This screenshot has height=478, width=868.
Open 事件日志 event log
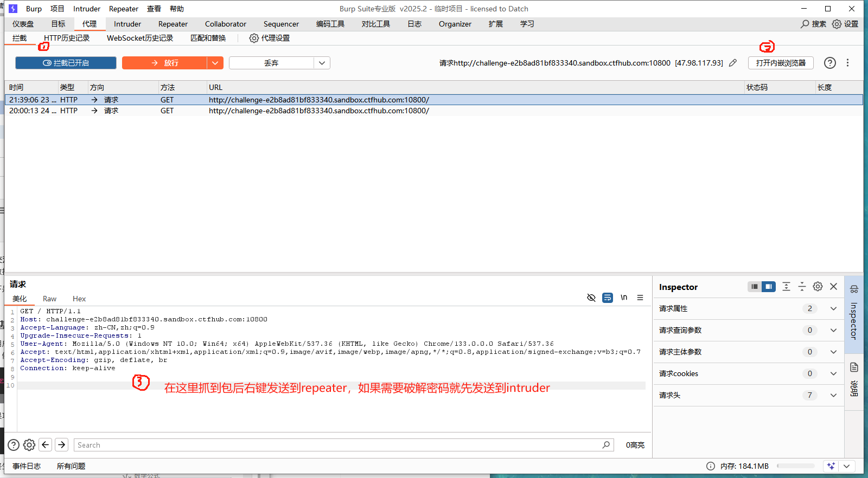pos(27,466)
